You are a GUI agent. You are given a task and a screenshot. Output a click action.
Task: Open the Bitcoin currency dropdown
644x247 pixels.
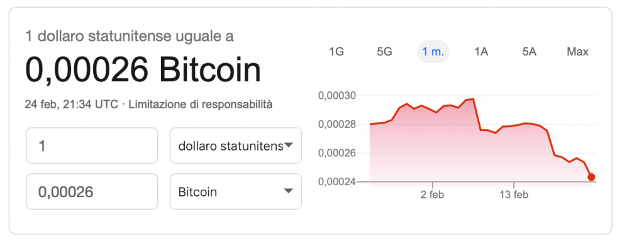click(x=236, y=192)
